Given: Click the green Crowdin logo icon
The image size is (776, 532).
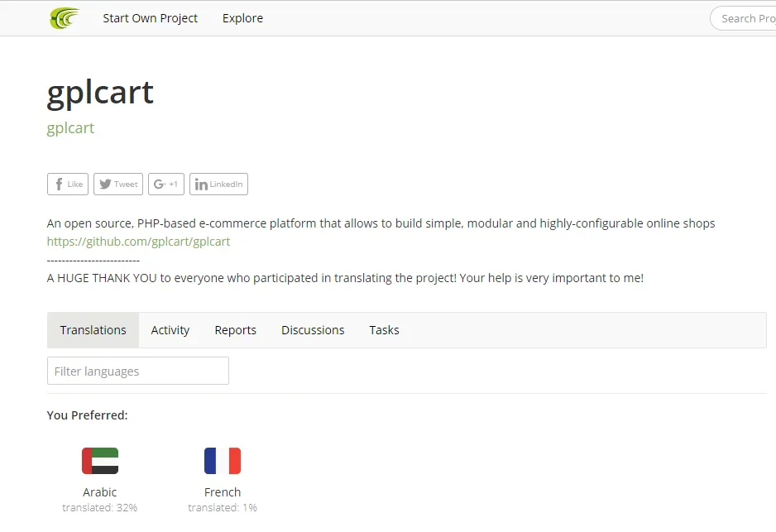Looking at the screenshot, I should (x=65, y=18).
